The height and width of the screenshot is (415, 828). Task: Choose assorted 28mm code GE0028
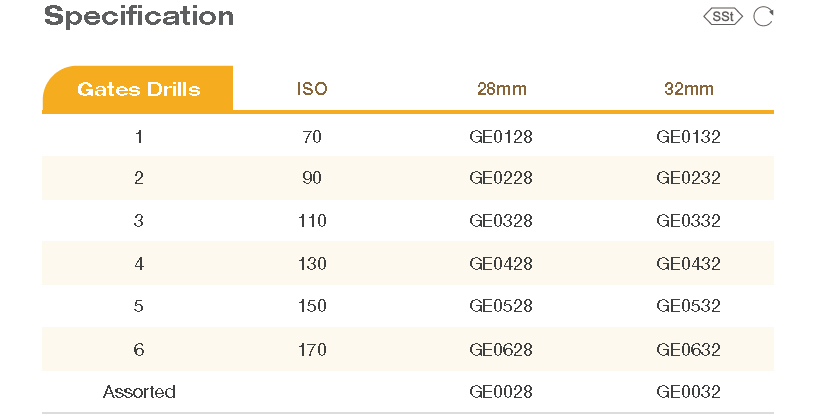click(500, 391)
